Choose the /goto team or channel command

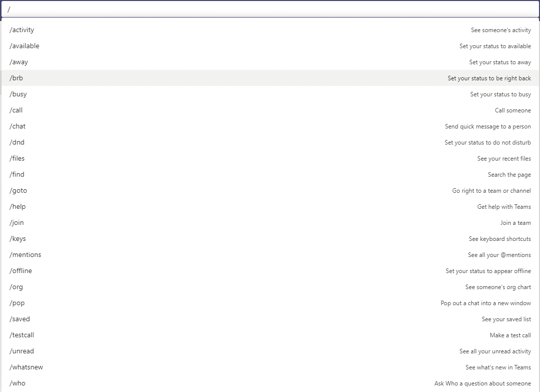coord(19,191)
